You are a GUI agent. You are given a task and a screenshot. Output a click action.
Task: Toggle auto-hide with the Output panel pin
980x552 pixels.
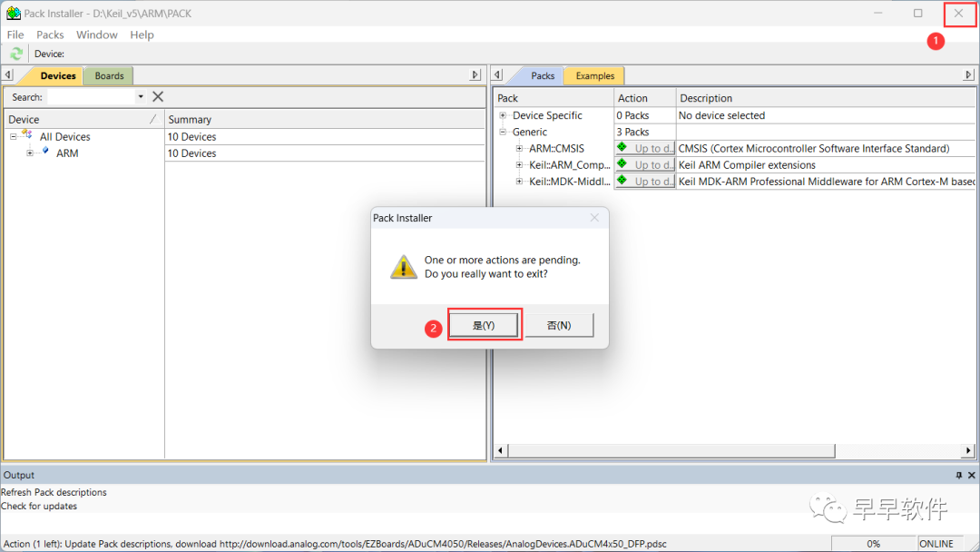coord(957,475)
